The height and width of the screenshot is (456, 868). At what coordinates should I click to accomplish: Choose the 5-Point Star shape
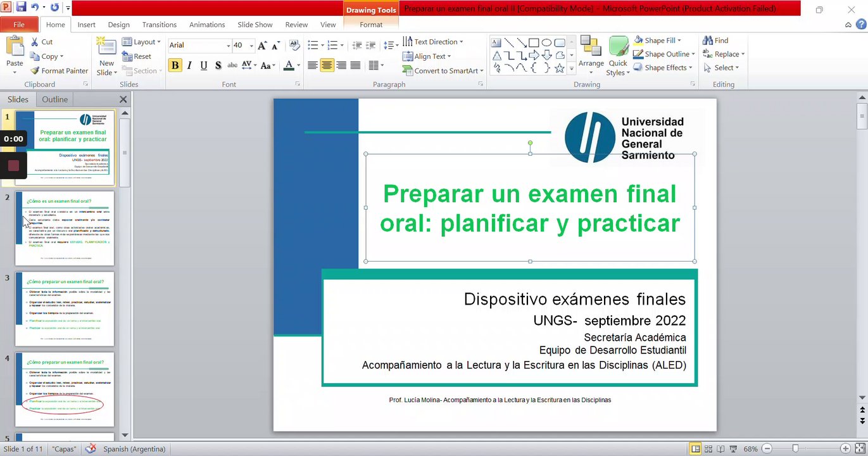click(559, 68)
